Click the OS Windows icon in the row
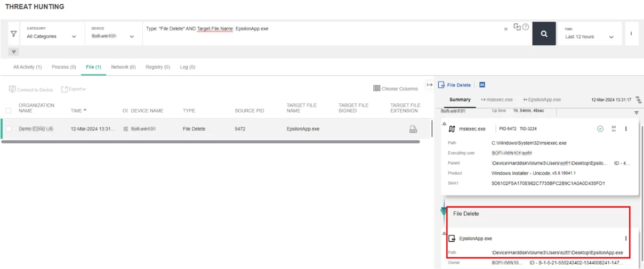 [x=126, y=129]
